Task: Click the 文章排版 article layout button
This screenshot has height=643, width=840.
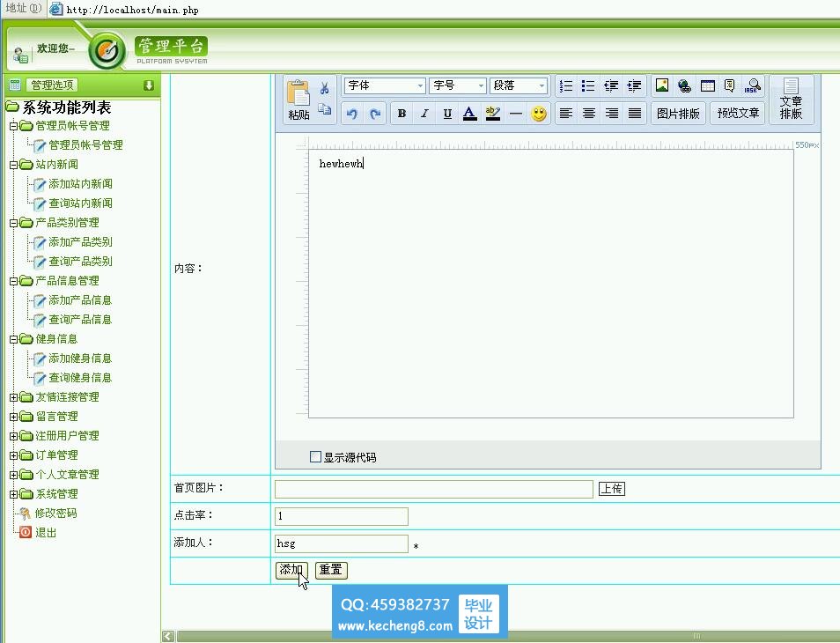Action: (x=792, y=100)
